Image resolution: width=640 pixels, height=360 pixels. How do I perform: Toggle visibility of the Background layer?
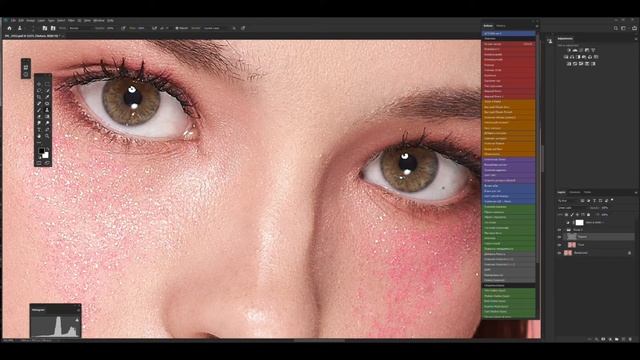tap(559, 253)
